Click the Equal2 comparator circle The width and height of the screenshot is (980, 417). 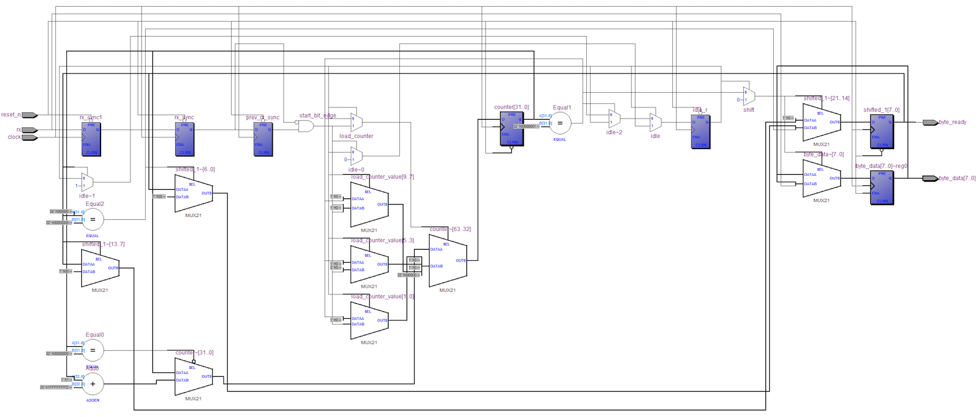coord(93,219)
